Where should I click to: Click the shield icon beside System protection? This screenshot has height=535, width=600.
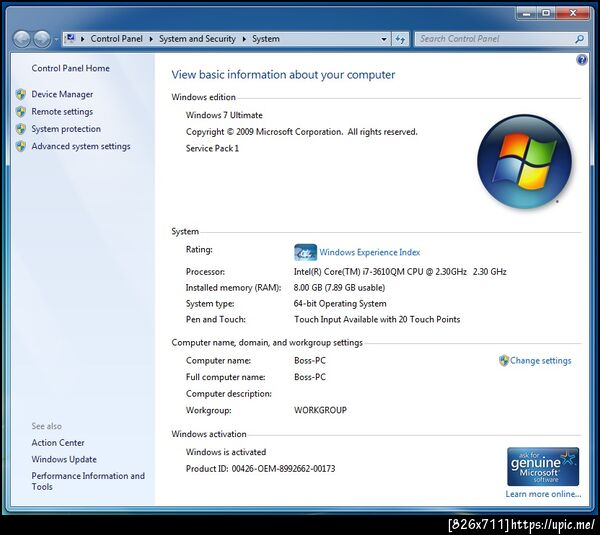(21, 129)
